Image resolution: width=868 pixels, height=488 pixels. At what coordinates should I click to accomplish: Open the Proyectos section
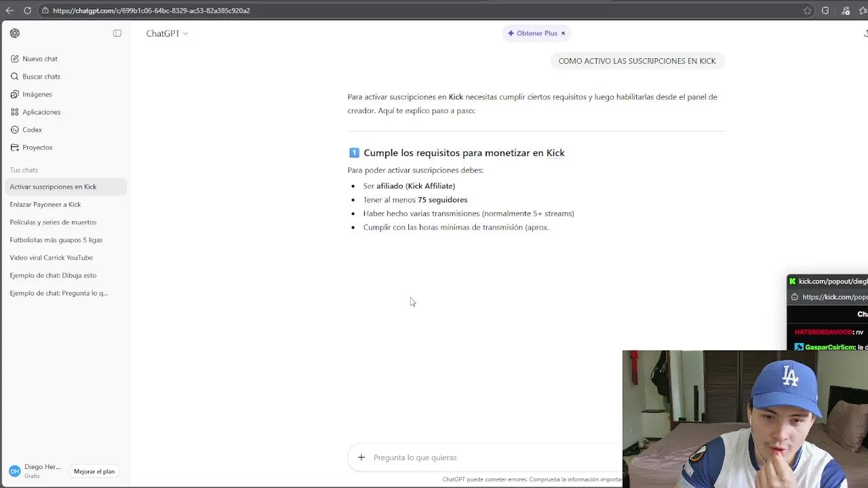(x=64, y=147)
